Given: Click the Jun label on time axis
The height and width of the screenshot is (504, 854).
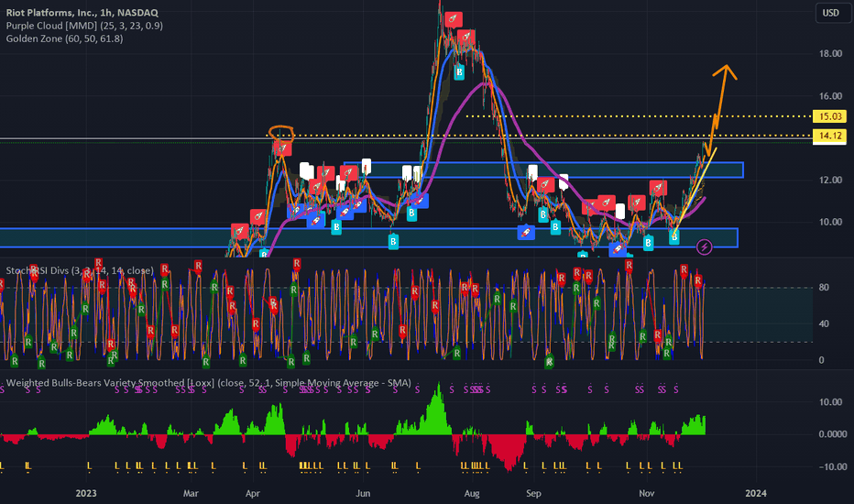Looking at the screenshot, I should (x=363, y=493).
